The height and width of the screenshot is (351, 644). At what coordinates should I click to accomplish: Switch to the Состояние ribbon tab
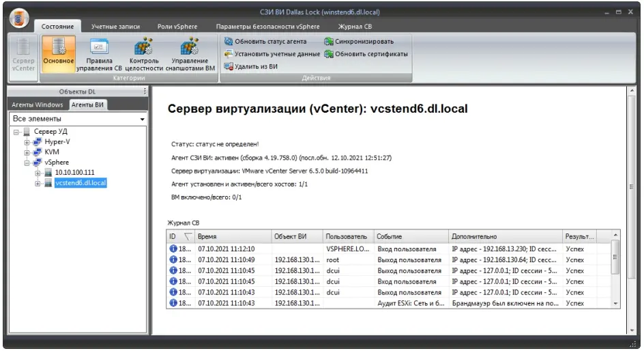point(57,27)
